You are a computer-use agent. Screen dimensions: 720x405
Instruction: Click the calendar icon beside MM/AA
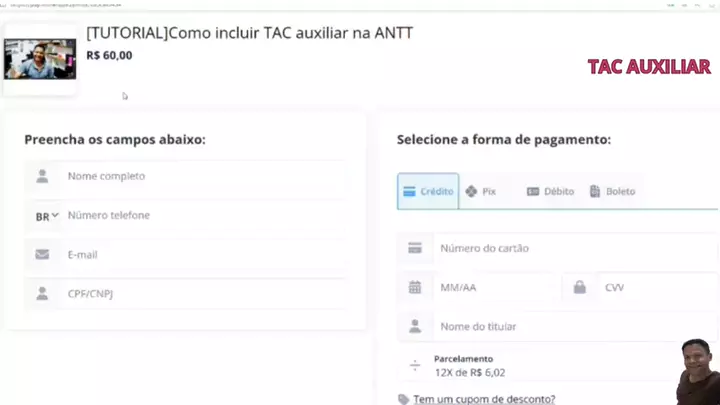coord(415,287)
